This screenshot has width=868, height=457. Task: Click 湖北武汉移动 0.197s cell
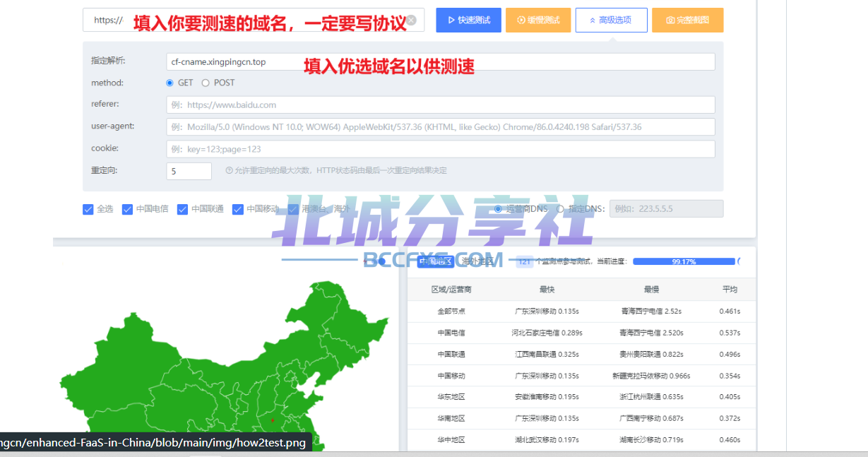pos(547,440)
